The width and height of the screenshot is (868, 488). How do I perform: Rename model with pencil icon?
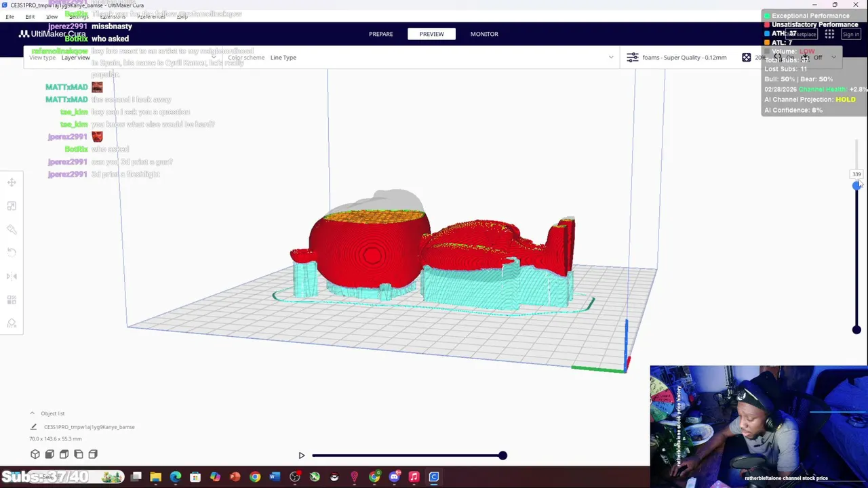pos(33,427)
